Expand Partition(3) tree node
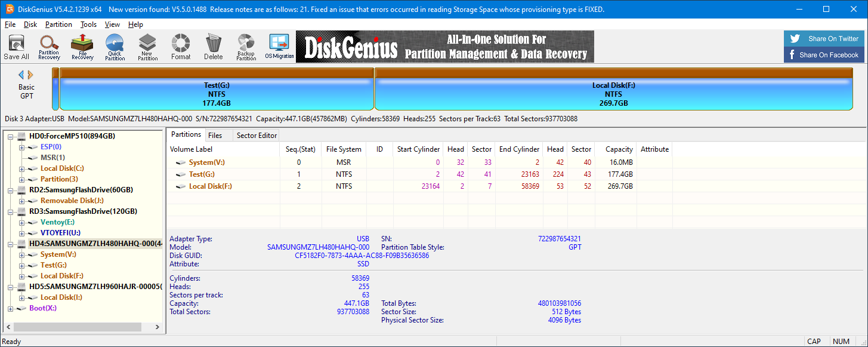Screen dimensions: 868x347 click(22, 179)
